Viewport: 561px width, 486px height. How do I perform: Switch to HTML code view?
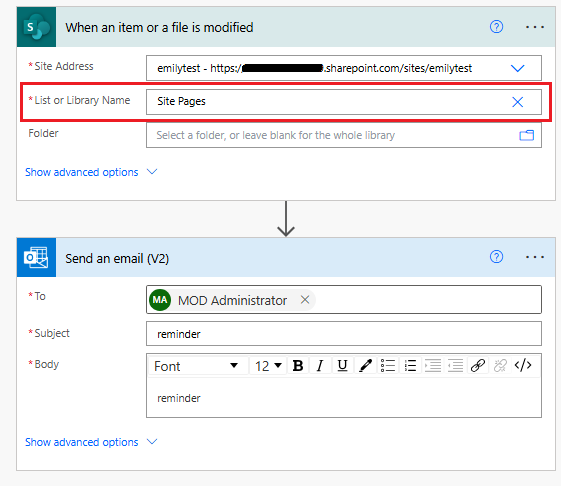tap(523, 365)
